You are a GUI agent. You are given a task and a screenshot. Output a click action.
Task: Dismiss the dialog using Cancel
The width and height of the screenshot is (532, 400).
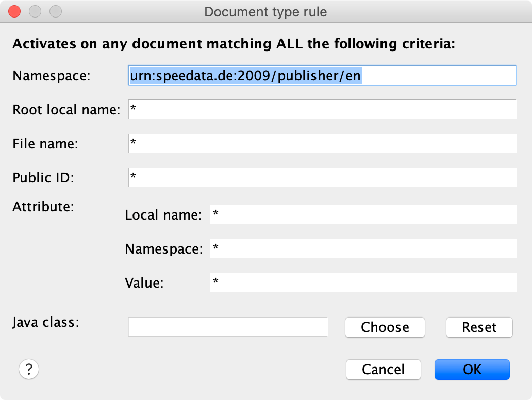click(x=383, y=370)
